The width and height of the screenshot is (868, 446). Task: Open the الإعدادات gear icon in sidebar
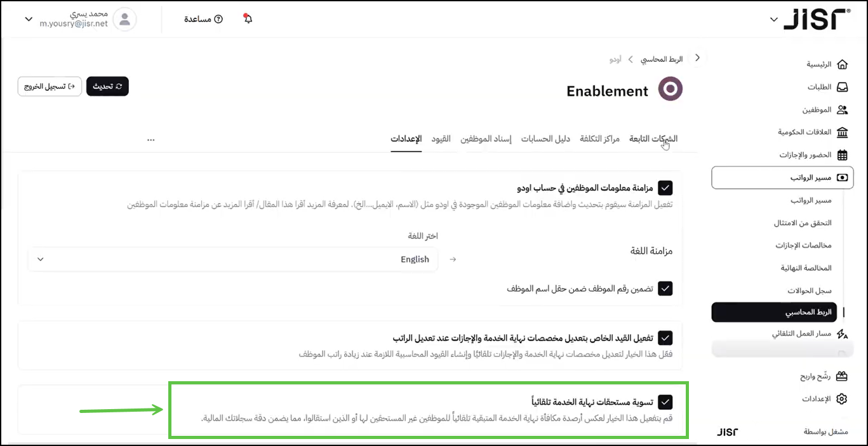(x=842, y=399)
